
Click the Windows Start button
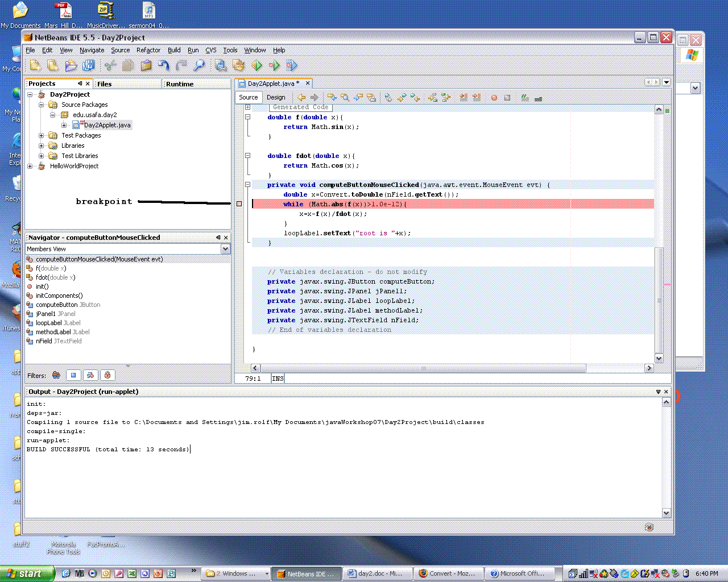click(27, 573)
